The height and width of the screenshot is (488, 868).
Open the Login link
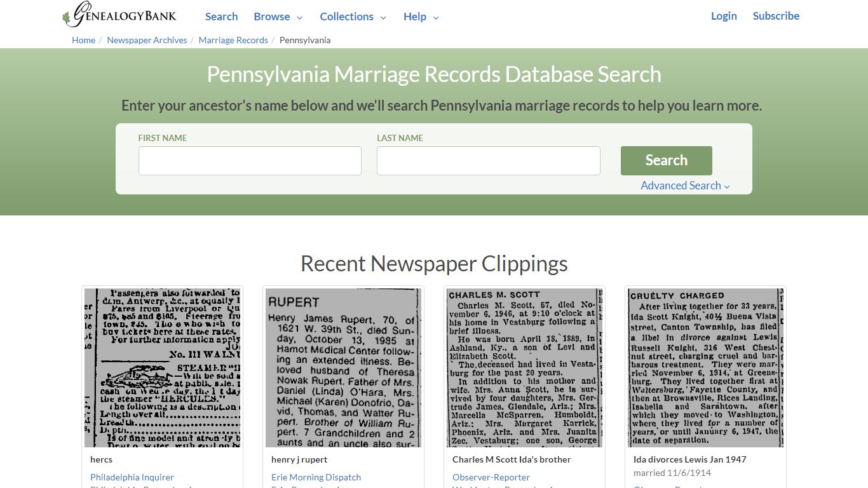[x=724, y=16]
